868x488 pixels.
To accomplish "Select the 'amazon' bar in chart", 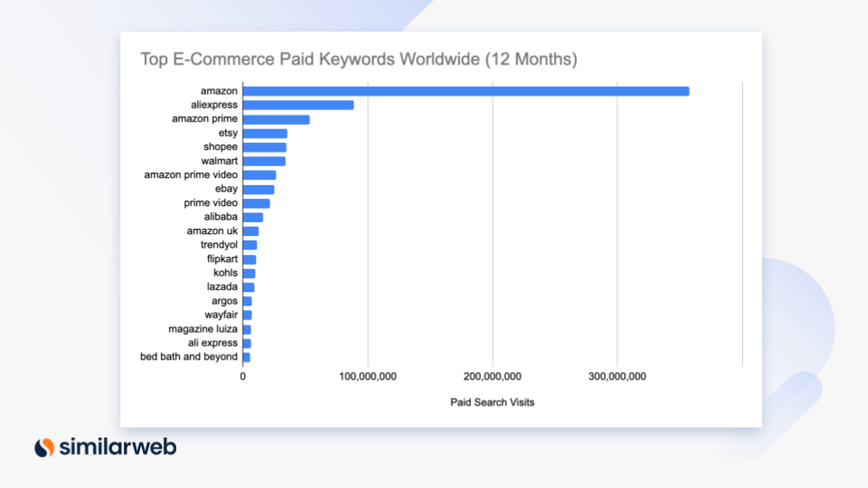I will click(467, 91).
